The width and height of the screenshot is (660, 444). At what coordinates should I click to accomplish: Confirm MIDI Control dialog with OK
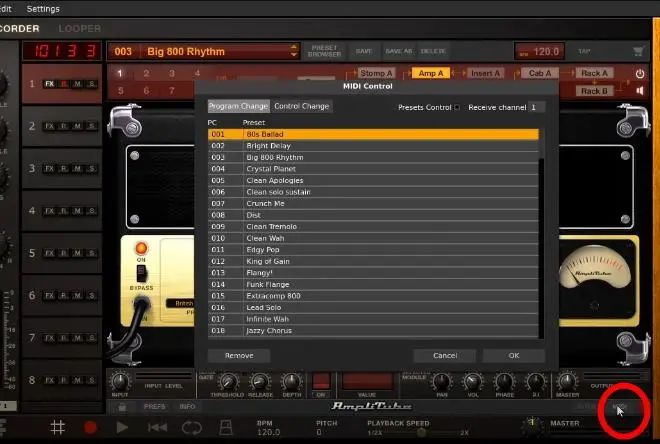[514, 356]
